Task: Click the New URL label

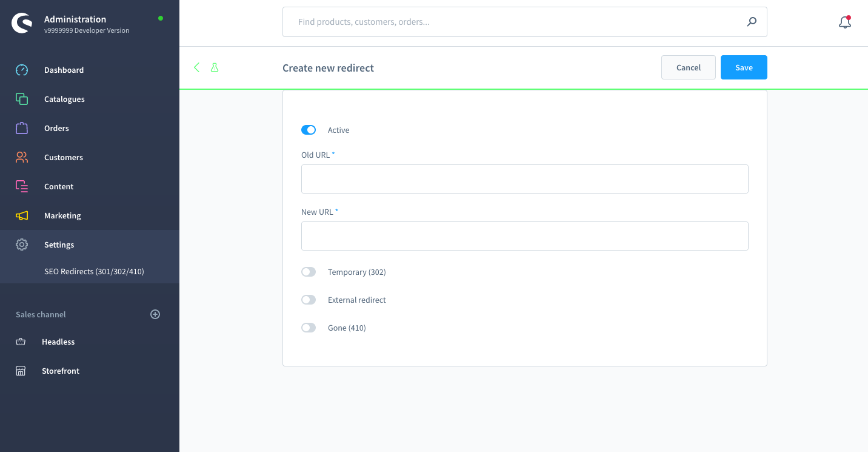Action: point(318,212)
